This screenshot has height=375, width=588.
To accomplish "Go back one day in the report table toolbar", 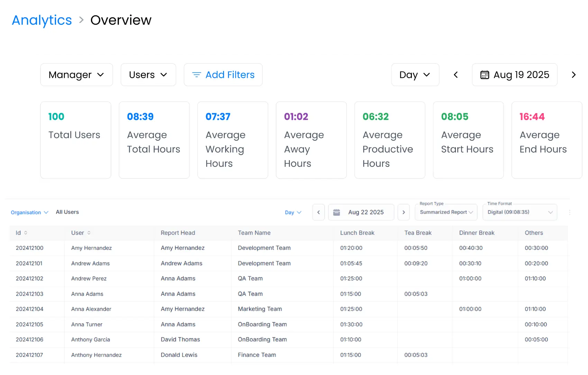I will pyautogui.click(x=318, y=212).
